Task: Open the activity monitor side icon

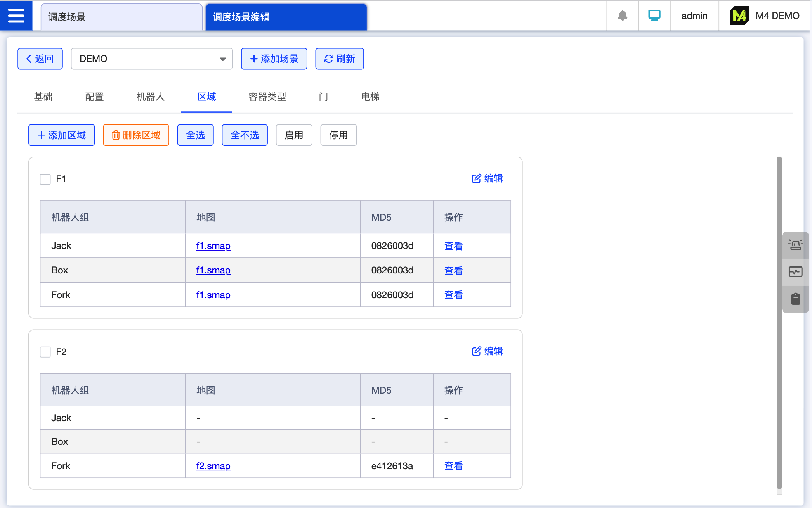Action: 795,272
